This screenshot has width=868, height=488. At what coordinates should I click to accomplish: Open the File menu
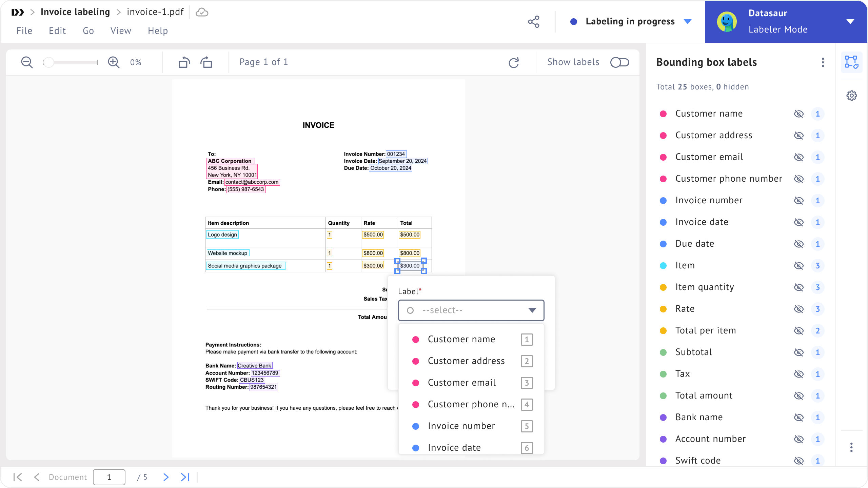pos(24,31)
